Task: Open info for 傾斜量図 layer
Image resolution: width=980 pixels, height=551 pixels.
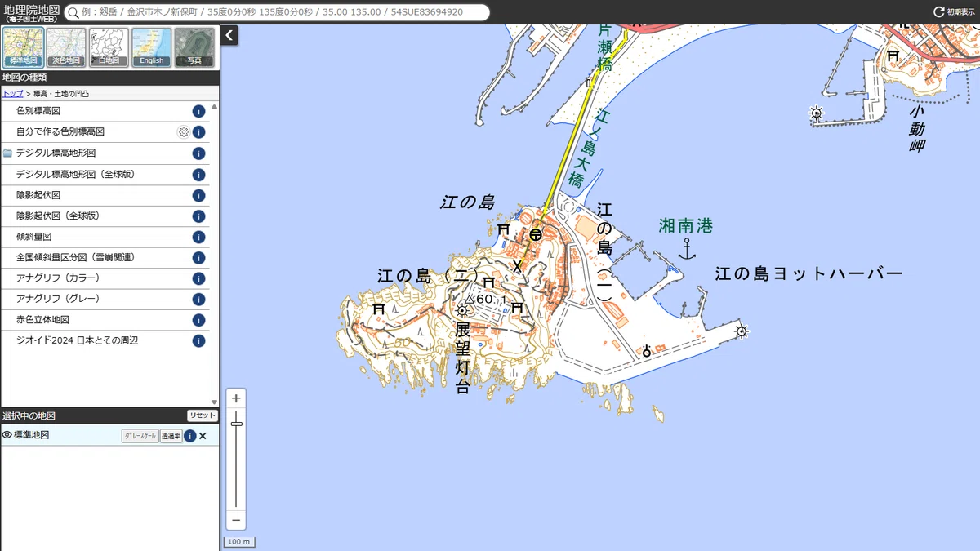Action: click(198, 238)
